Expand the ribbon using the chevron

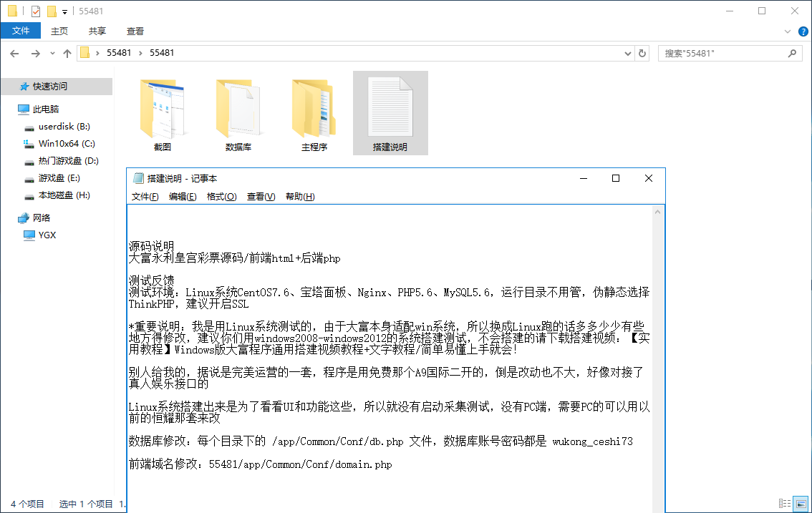(x=788, y=31)
